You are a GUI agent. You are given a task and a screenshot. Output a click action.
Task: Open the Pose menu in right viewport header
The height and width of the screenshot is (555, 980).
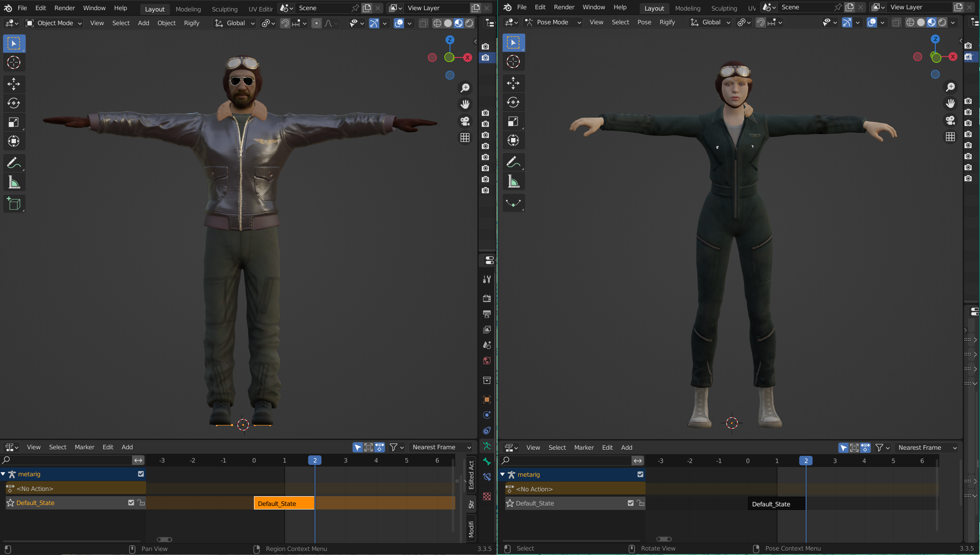pos(644,22)
